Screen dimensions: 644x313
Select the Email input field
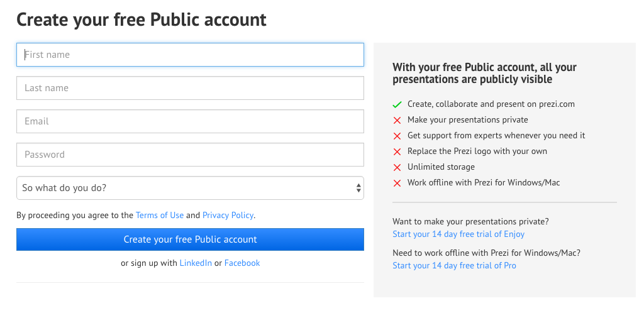coord(190,121)
